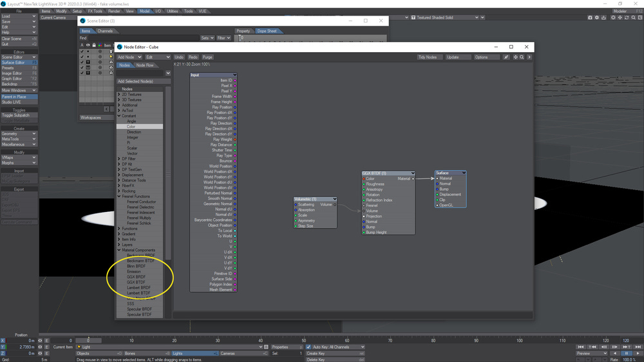Expand the Gradient category
This screenshot has width=644, height=362.
pos(119,234)
